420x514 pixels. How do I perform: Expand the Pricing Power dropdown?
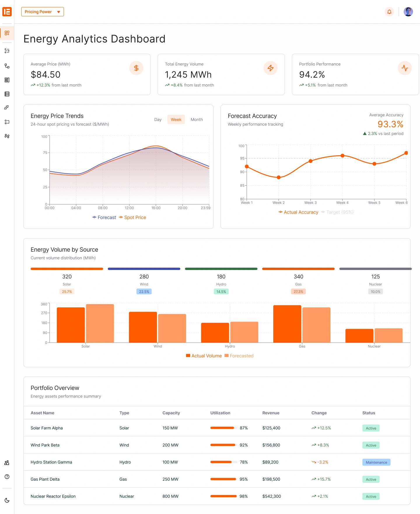43,12
